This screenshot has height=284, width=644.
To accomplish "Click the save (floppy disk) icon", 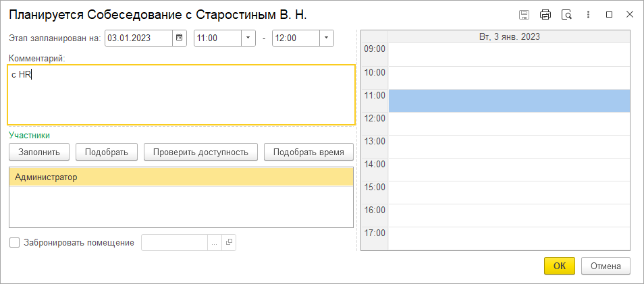I will tap(523, 14).
